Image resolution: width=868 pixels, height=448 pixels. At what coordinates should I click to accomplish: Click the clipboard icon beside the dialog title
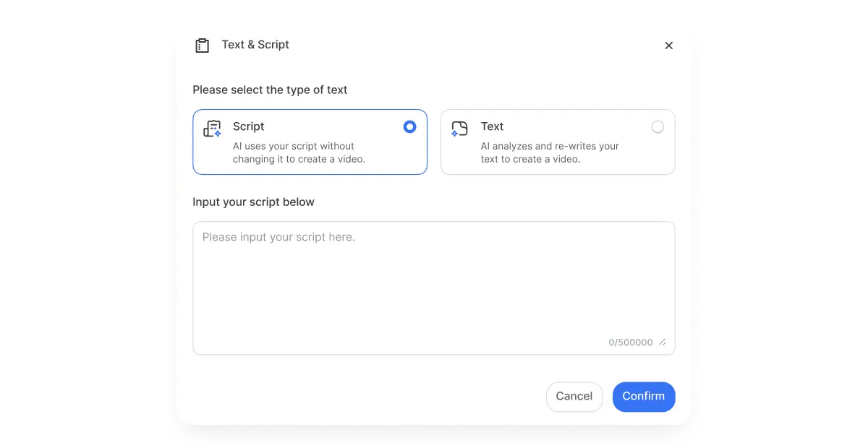pyautogui.click(x=203, y=45)
